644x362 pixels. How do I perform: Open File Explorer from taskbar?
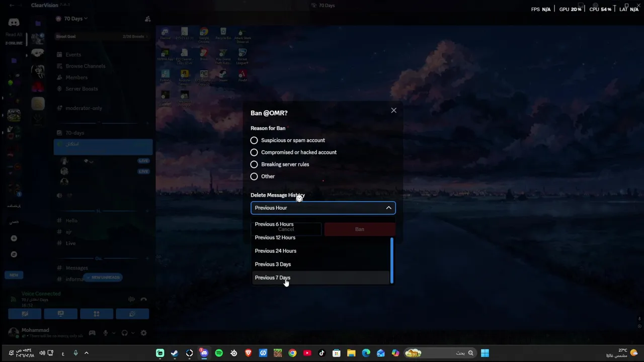pos(351,353)
